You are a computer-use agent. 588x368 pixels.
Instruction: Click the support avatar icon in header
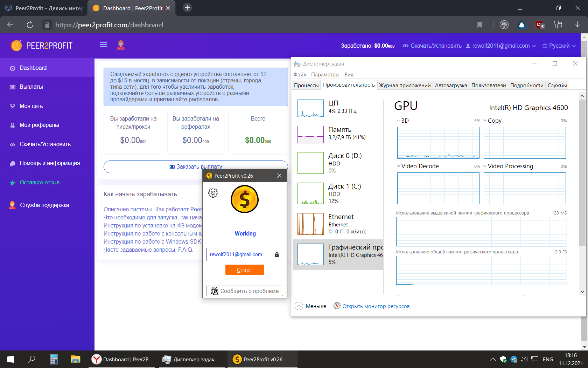pyautogui.click(x=121, y=45)
